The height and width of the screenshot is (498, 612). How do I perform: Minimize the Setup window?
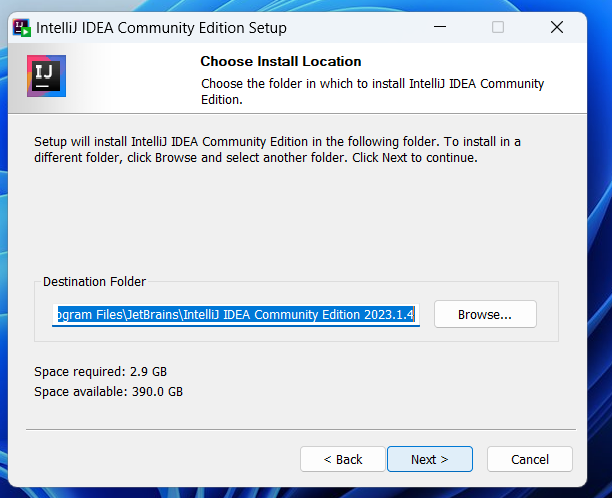click(440, 27)
